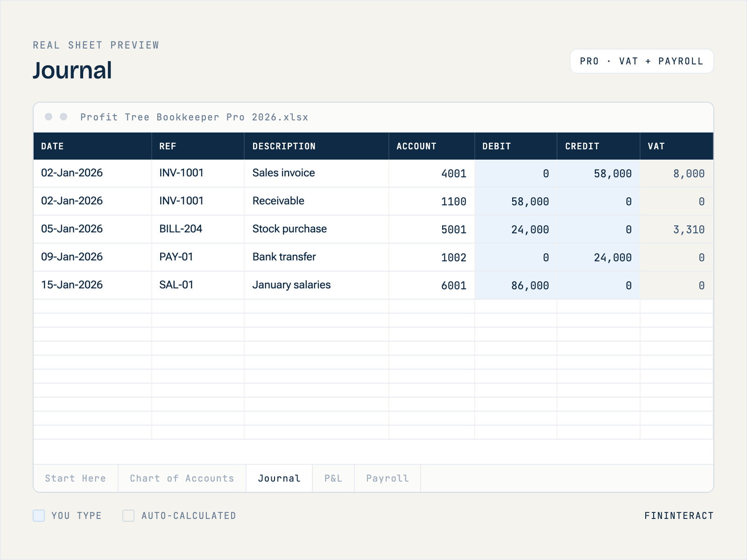The image size is (747, 560).
Task: Open the Start Here sheet tab
Action: 76,478
